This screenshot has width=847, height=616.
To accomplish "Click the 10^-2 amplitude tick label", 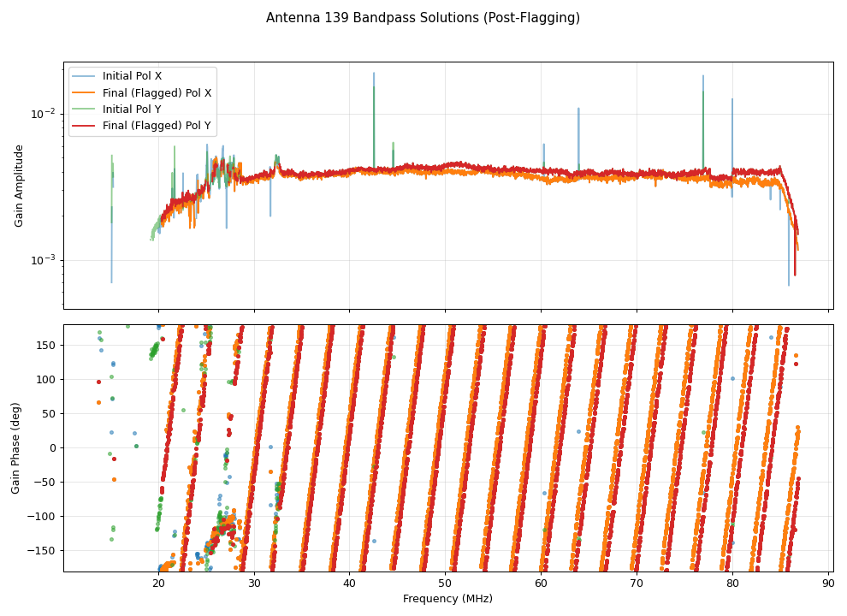I will [x=43, y=114].
